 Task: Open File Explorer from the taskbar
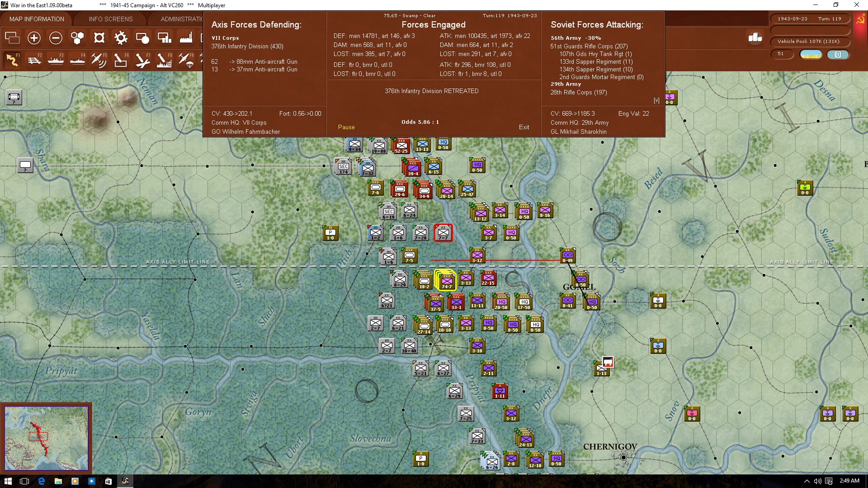[58, 481]
